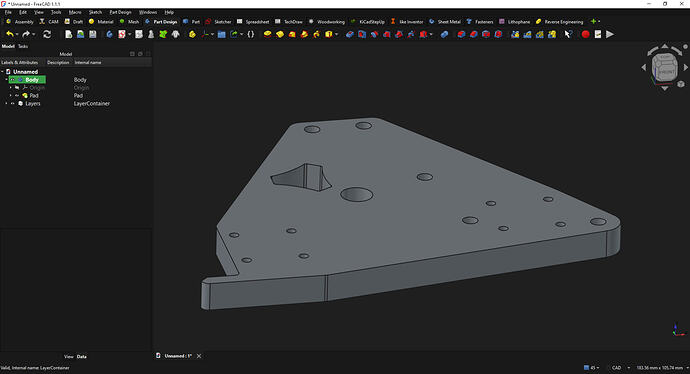690x374 pixels.
Task: Open the undo history dropdown arrow
Action: [17, 34]
